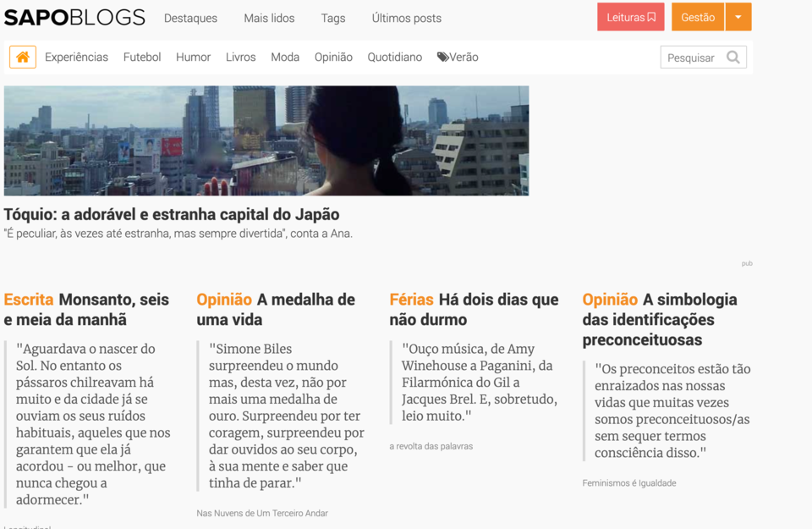Expand the Gestão dropdown arrow

(738, 18)
